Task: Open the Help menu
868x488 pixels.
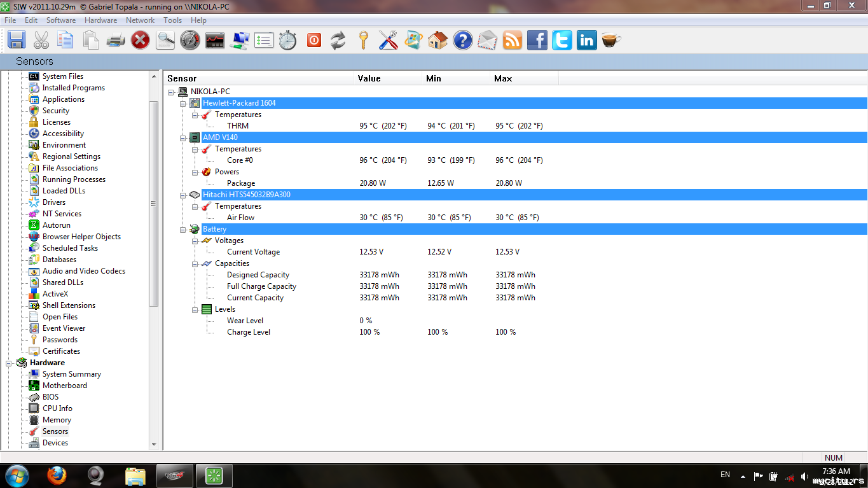Action: (x=198, y=20)
